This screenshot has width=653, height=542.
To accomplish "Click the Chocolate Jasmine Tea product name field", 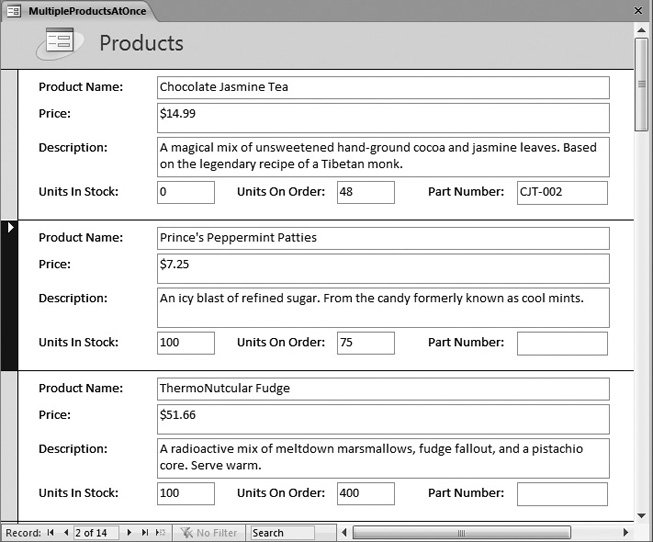I will [383, 88].
